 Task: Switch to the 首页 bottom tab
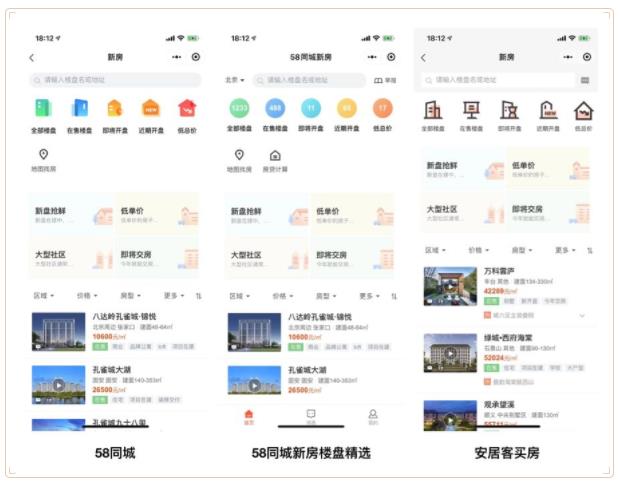tap(249, 417)
